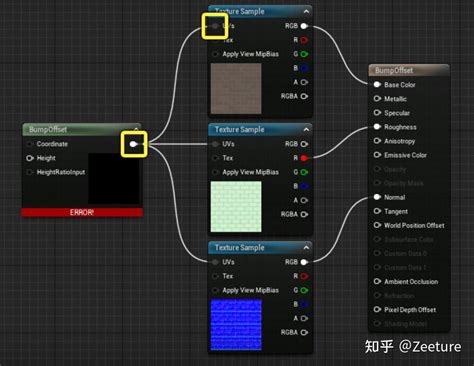
Task: Click the greyed-out Refraction pin
Action: [377, 295]
